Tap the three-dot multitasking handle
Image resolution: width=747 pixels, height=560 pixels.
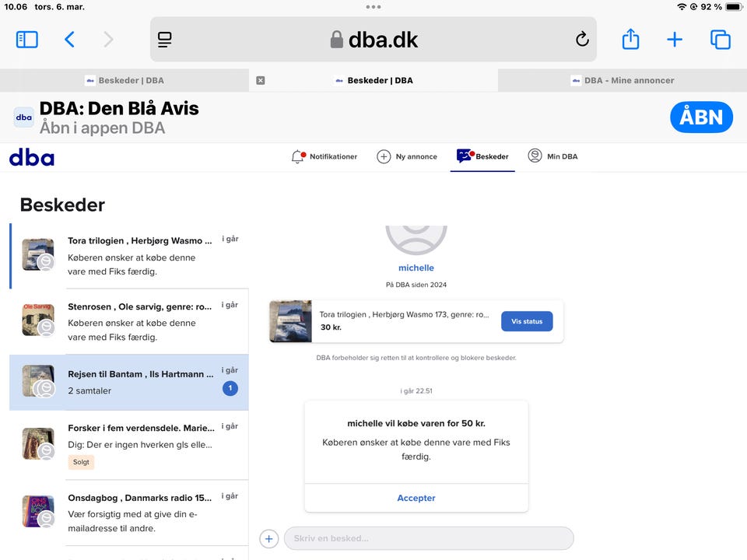pyautogui.click(x=373, y=7)
